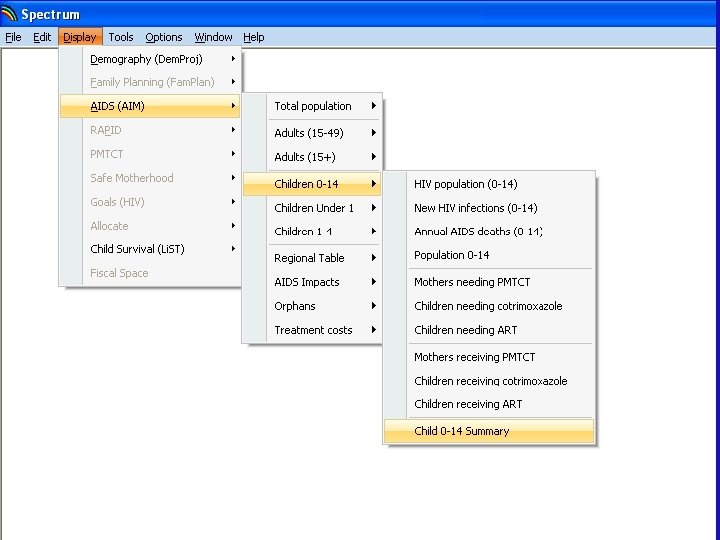This screenshot has height=540, width=720.
Task: Close the open Display menu
Action: tap(80, 37)
